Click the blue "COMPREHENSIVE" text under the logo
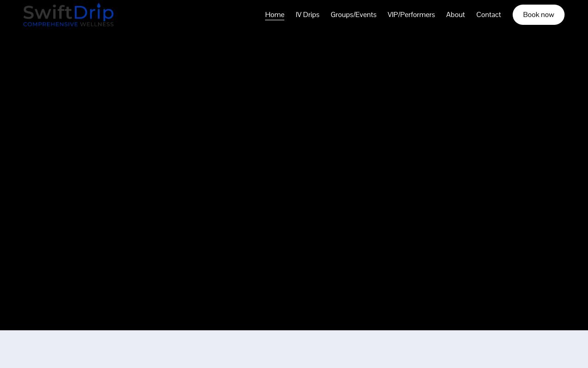The width and height of the screenshot is (588, 368). point(51,24)
